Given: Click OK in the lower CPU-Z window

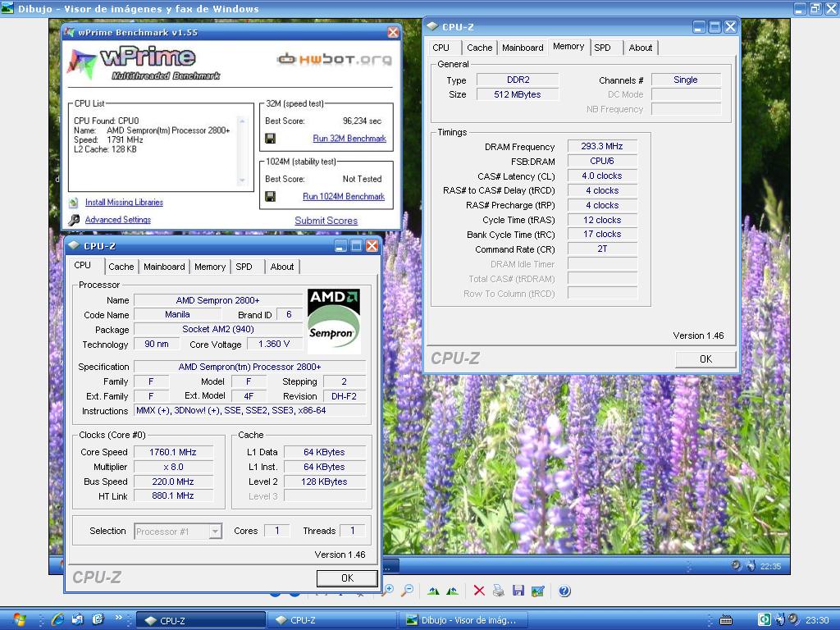Looking at the screenshot, I should 347,578.
